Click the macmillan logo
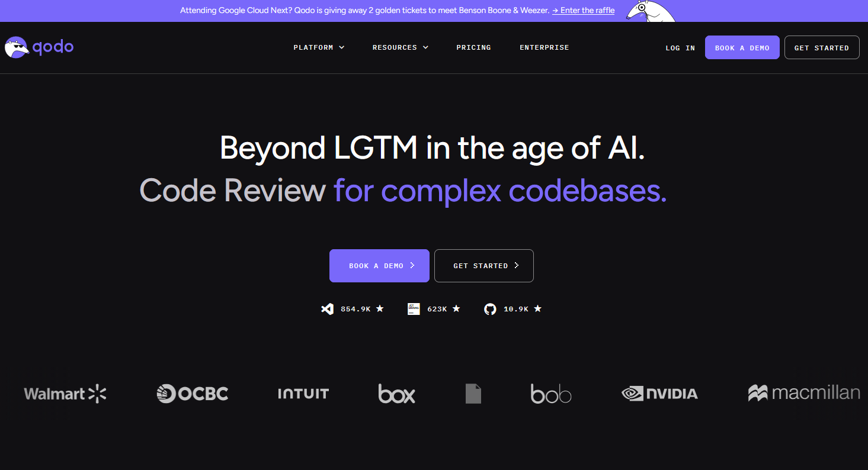The image size is (868, 470). tap(804, 393)
